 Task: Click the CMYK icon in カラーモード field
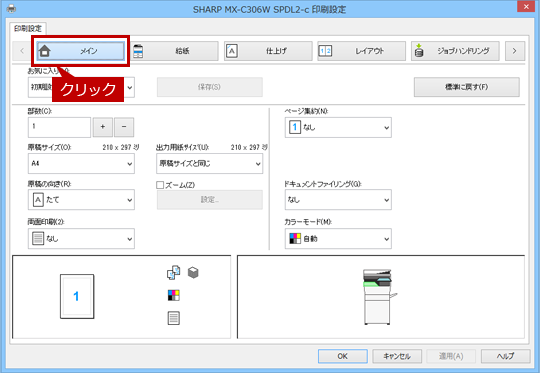click(295, 239)
